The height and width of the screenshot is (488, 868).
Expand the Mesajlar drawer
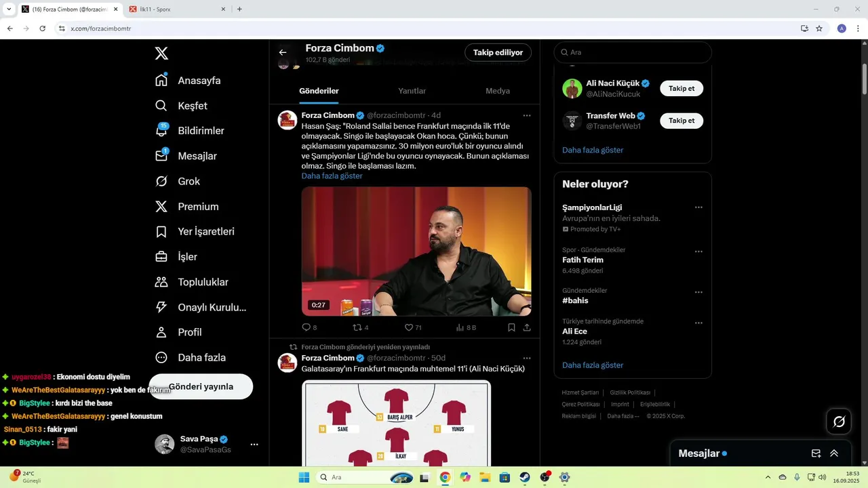(x=834, y=453)
